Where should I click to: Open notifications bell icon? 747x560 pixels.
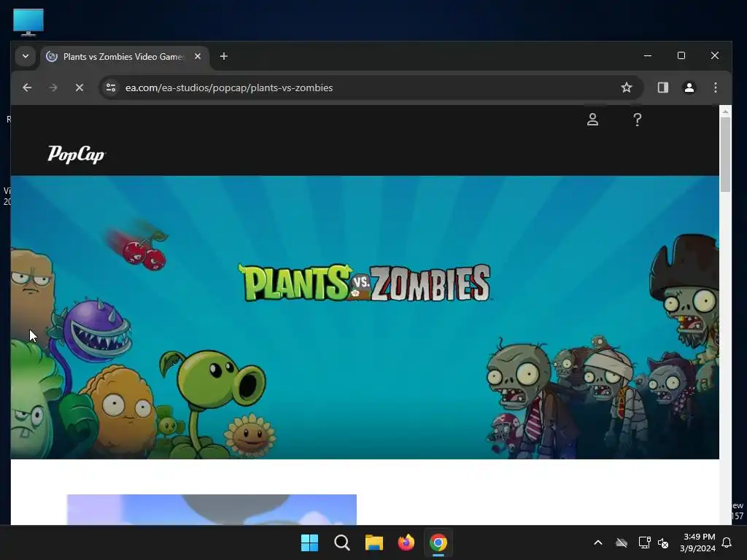click(727, 542)
